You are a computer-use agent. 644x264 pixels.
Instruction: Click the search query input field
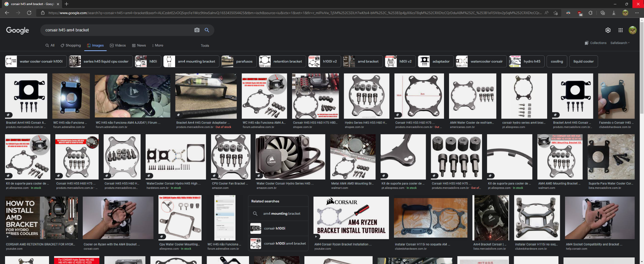tap(118, 30)
